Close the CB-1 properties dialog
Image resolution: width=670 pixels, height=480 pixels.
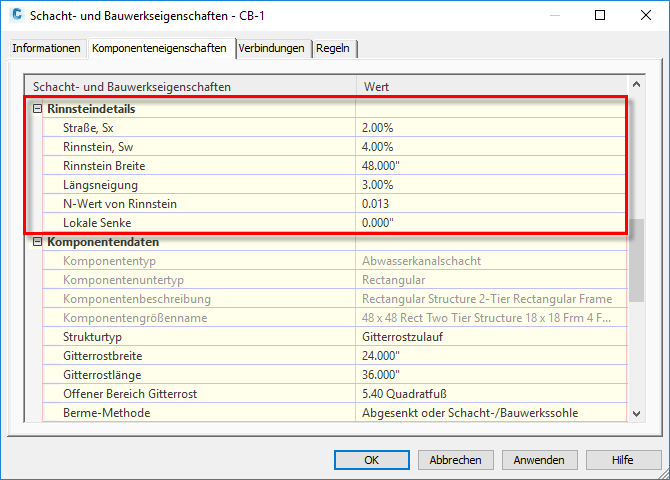[646, 15]
